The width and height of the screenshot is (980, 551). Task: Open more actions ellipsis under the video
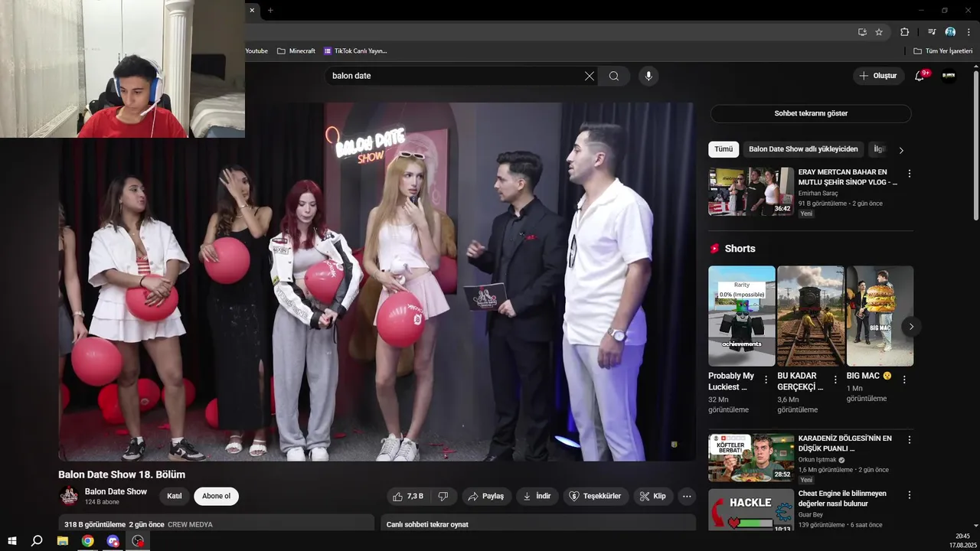pyautogui.click(x=687, y=496)
